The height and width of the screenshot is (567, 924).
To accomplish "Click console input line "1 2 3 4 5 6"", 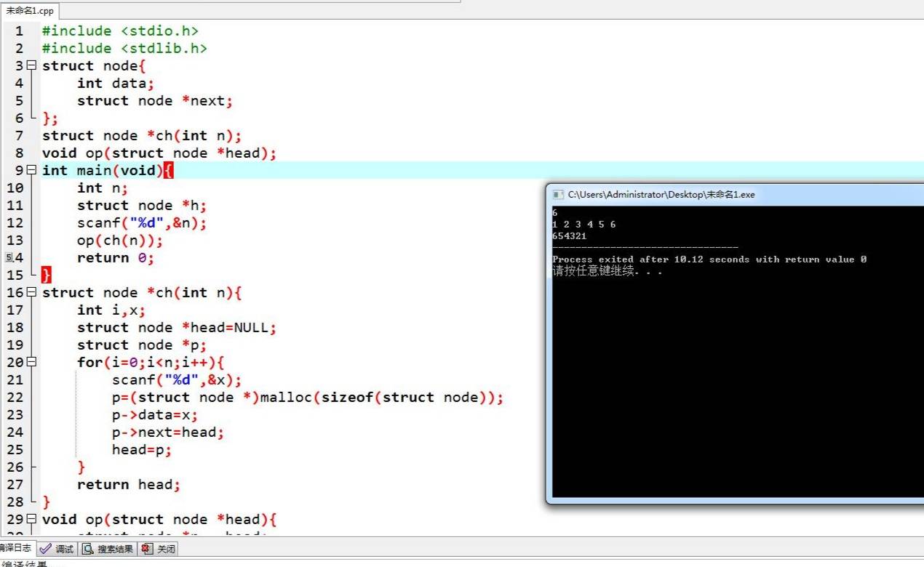I will pyautogui.click(x=584, y=225).
